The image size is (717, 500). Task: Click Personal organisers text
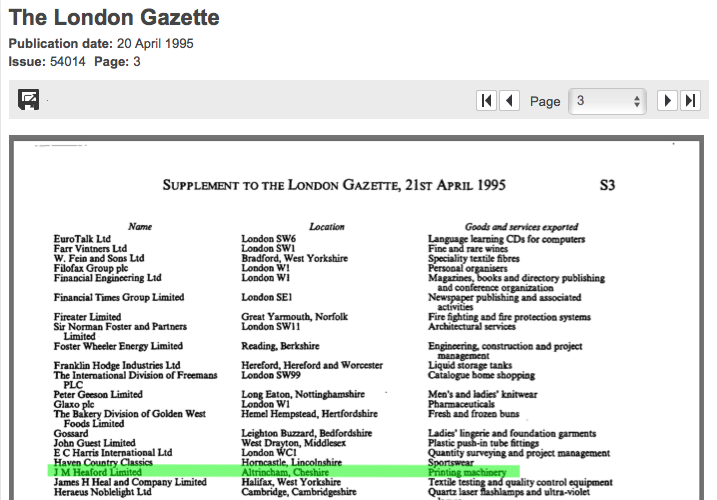pyautogui.click(x=468, y=268)
